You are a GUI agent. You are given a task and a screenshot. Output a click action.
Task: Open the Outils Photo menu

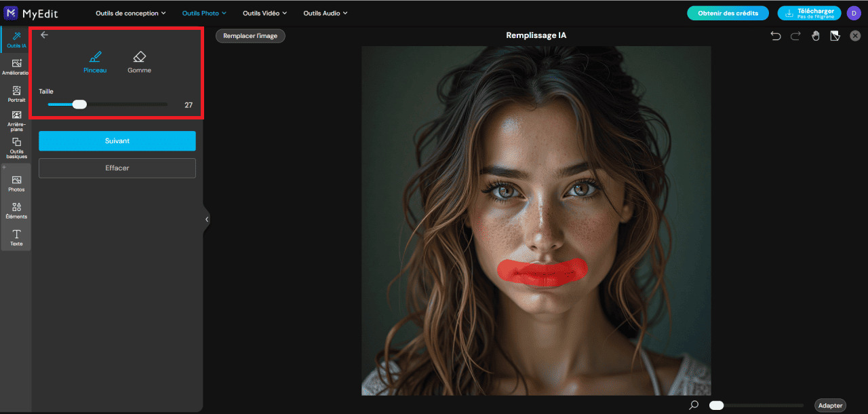click(203, 12)
